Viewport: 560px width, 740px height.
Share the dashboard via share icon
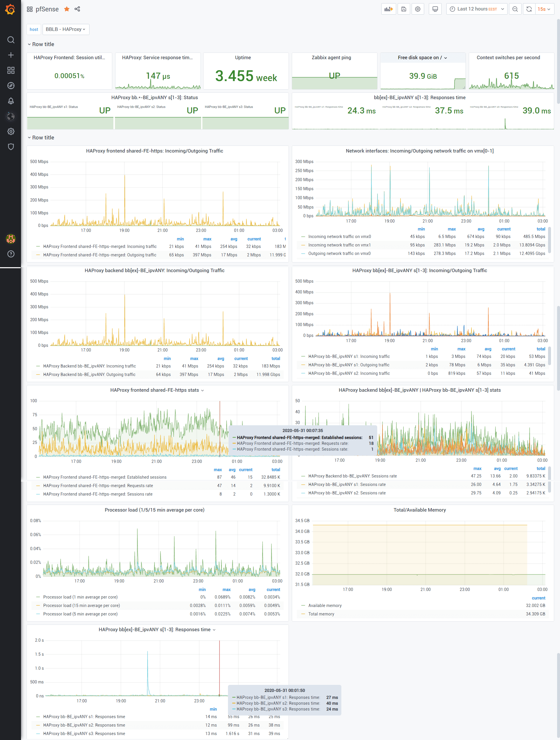coord(77,9)
